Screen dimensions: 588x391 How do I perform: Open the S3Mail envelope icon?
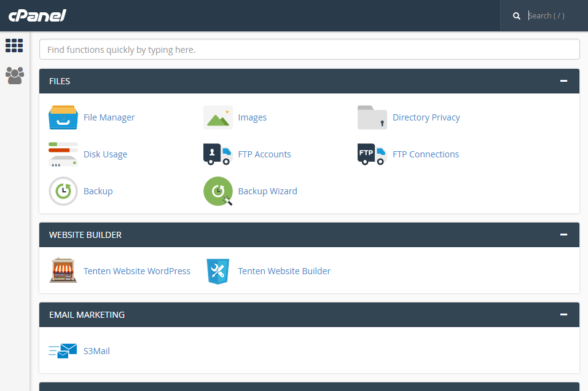coord(63,351)
